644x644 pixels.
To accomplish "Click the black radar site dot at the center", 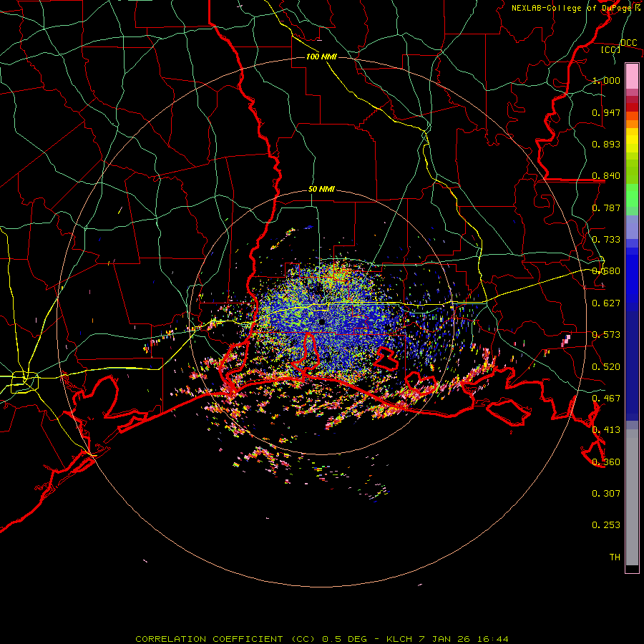I will 322,322.
